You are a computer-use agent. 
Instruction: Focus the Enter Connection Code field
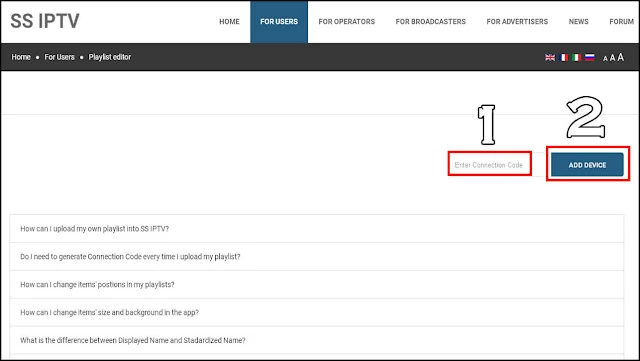[490, 165]
